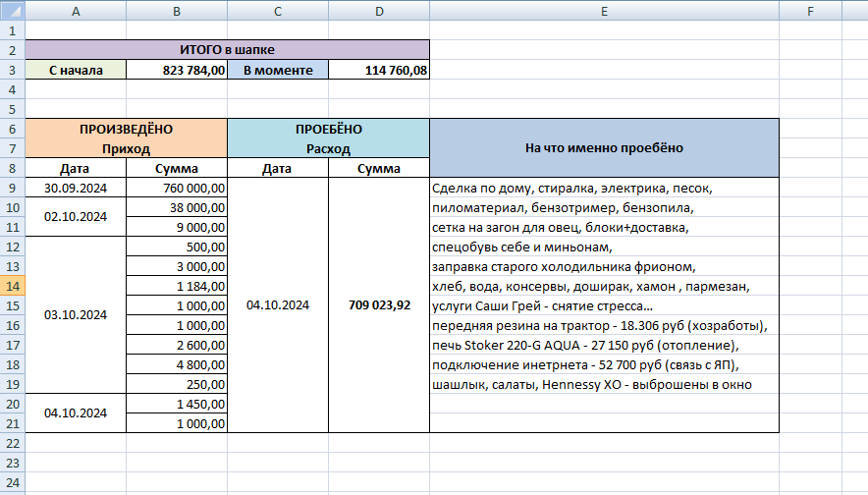
Task: Select the bold total 709 023,92
Action: click(x=379, y=305)
